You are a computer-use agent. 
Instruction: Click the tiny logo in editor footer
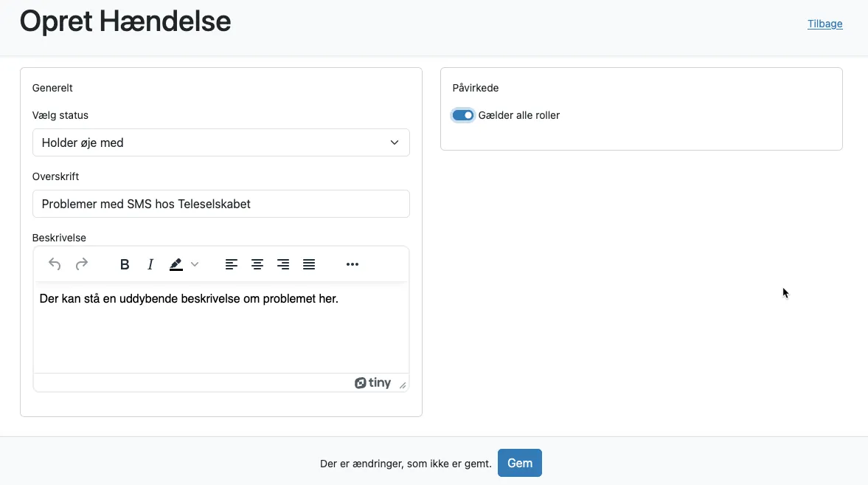click(x=372, y=382)
